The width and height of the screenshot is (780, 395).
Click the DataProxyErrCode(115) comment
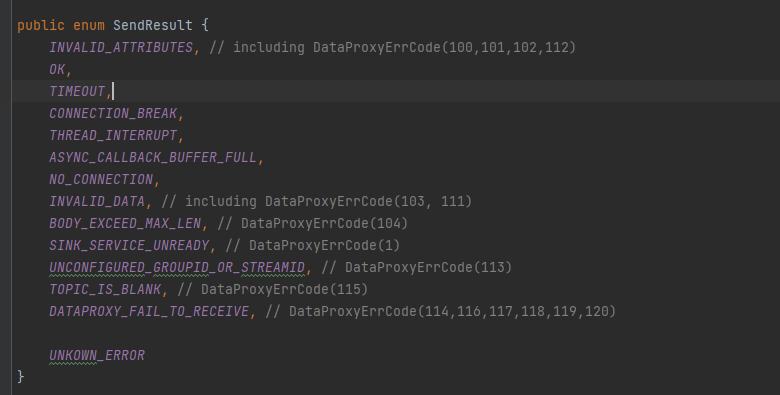coord(273,289)
